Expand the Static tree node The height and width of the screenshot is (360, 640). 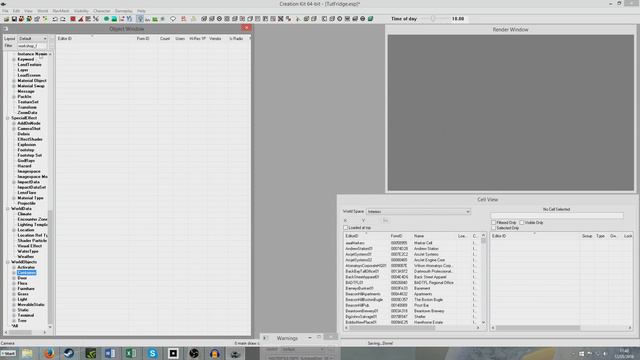14,310
